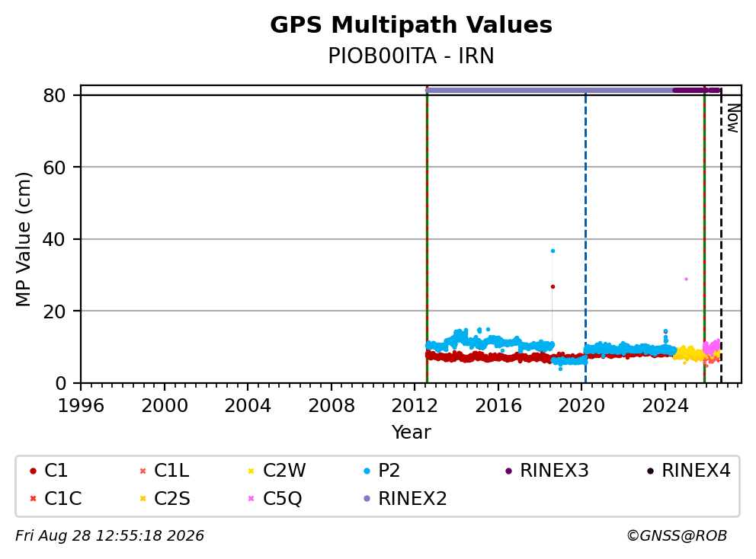Click the P2 legend entry
Image resolution: width=756 pixels, height=559 pixels.
point(381,471)
